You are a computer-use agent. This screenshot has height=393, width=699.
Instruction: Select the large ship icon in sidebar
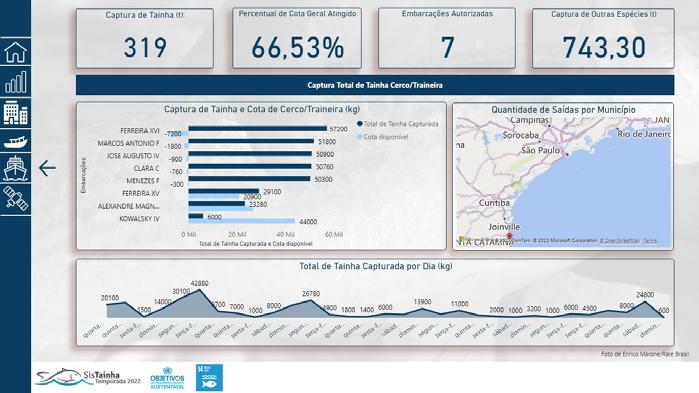click(x=16, y=168)
